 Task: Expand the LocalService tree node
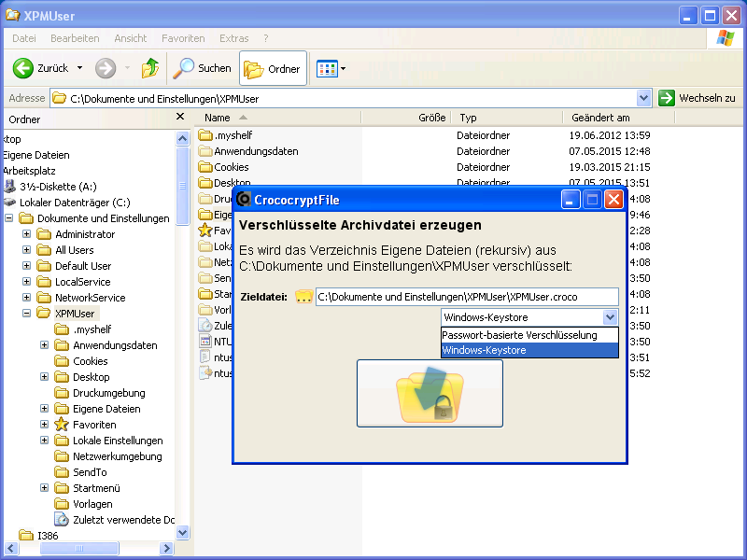coord(27,282)
